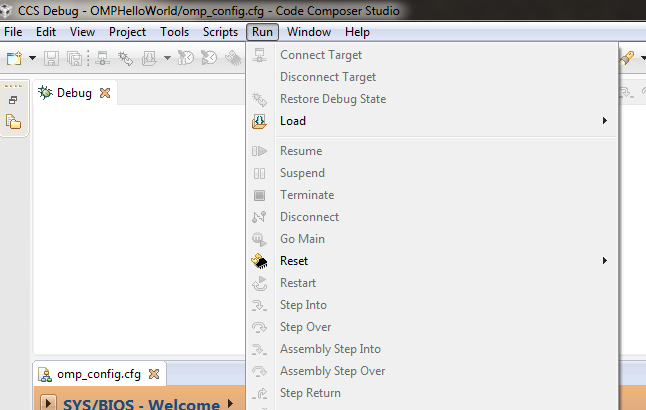
Task: Select Disconnect in the Run menu
Action: pos(432,217)
